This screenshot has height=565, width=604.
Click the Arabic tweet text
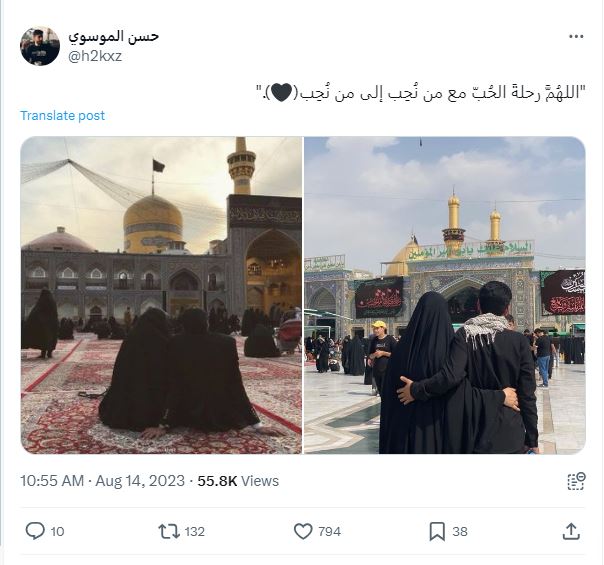[x=421, y=93]
